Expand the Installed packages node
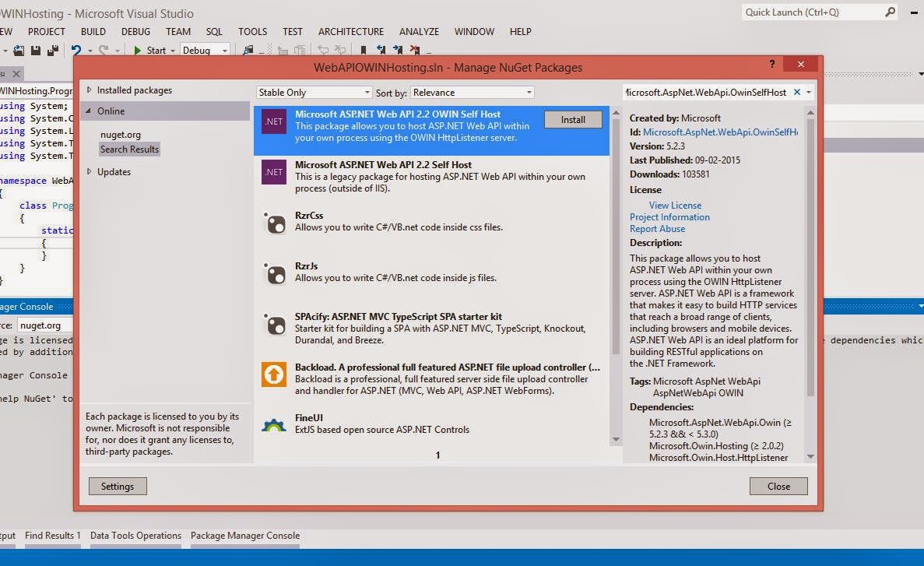This screenshot has height=566, width=924. (89, 90)
